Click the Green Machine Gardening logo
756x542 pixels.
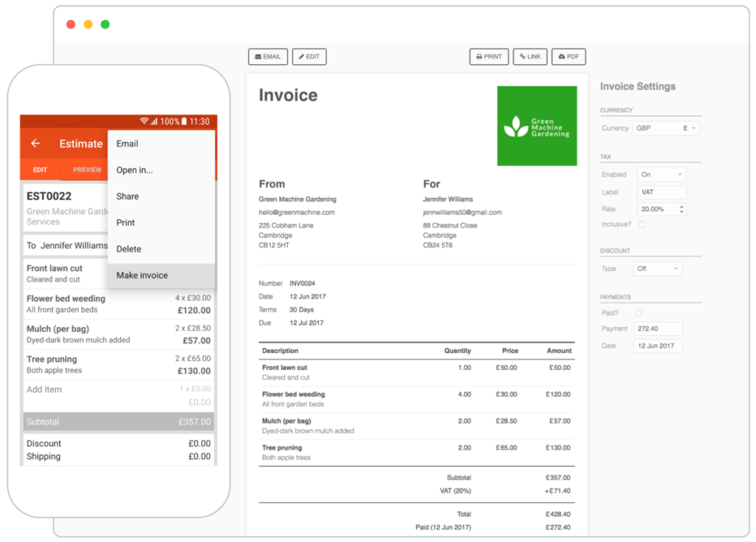point(537,126)
